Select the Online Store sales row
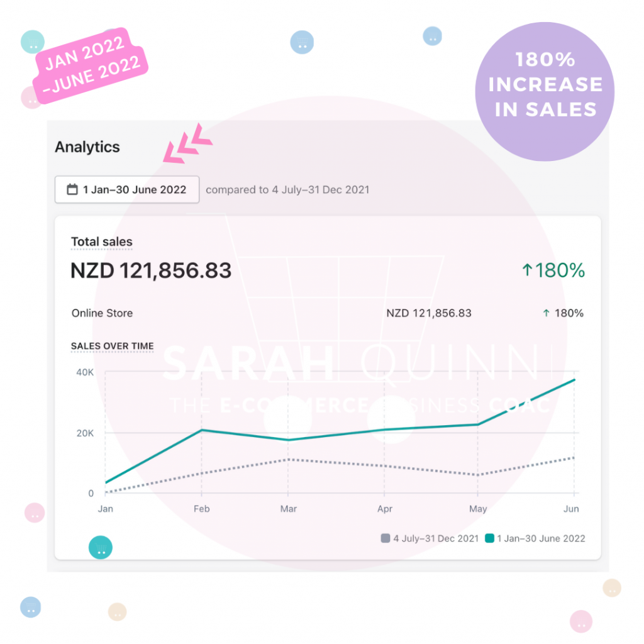Screen dimensions: 644x644 pos(328,313)
